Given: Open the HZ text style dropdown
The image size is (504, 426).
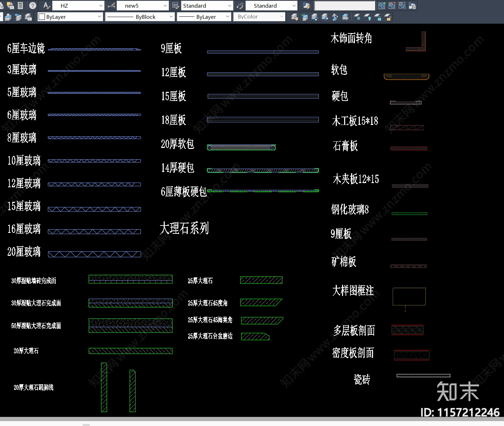Looking at the screenshot, I should [x=78, y=6].
